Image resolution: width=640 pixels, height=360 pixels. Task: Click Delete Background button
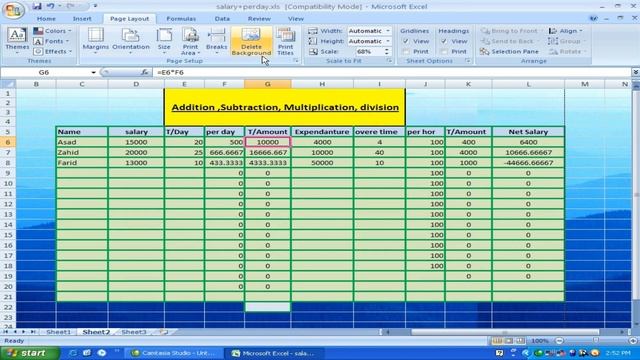[x=251, y=41]
